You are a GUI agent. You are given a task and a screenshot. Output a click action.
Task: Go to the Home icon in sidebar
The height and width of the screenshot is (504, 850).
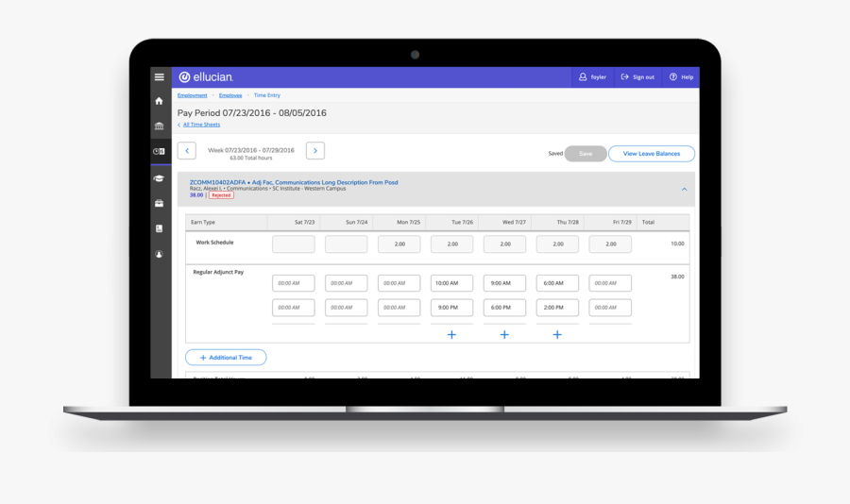pos(159,101)
